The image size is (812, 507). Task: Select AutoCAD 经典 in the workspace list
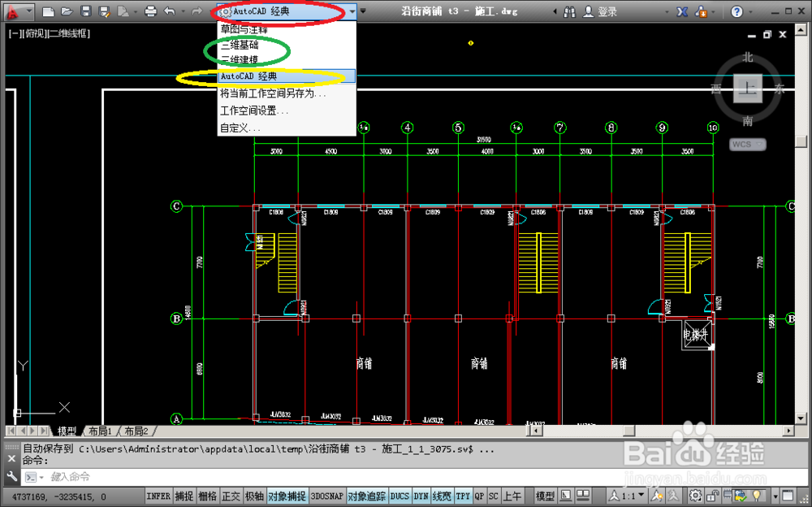coord(287,76)
